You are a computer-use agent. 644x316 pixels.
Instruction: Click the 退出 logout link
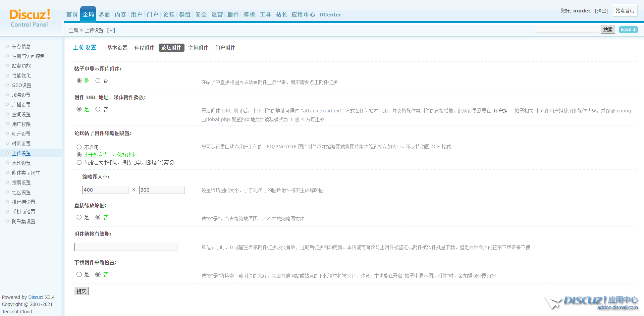coord(602,11)
